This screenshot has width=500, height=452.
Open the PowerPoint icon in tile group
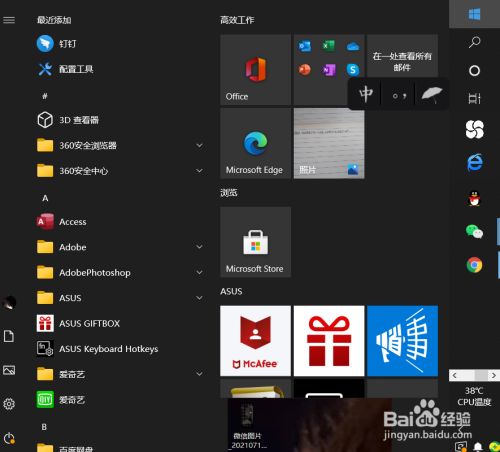tap(305, 70)
